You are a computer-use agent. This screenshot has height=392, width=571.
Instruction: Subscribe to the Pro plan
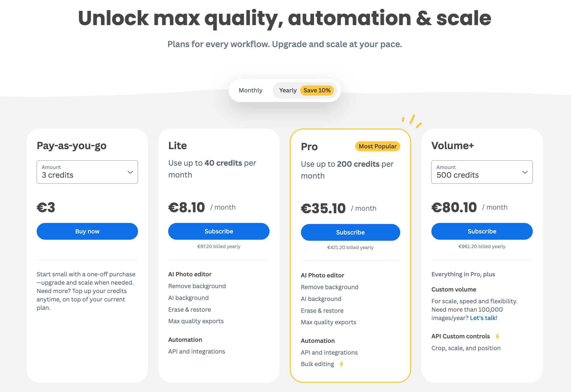point(350,232)
